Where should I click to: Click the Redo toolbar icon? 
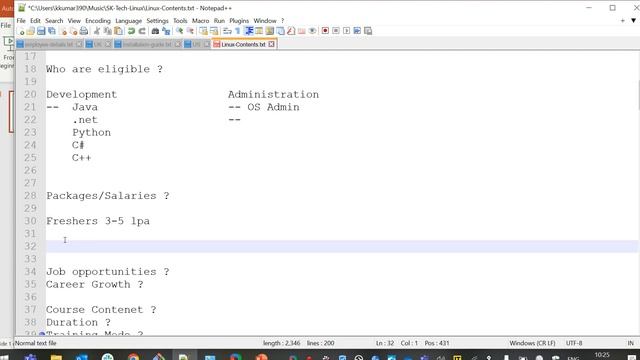[142, 31]
